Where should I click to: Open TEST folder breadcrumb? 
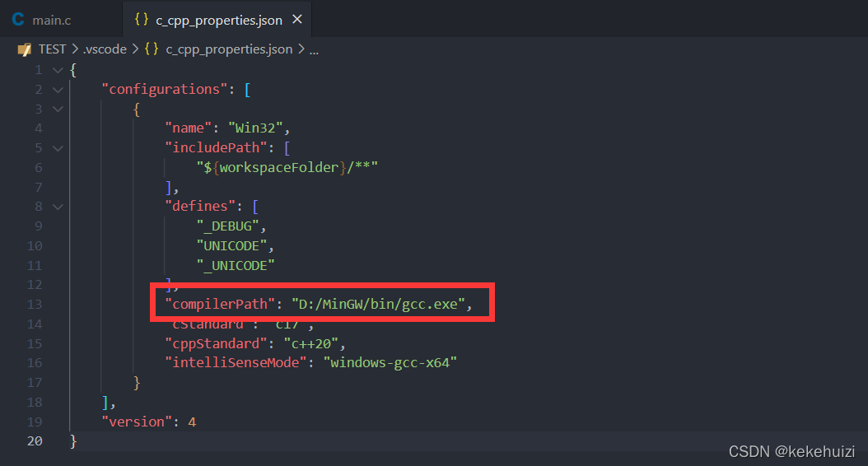pos(52,49)
